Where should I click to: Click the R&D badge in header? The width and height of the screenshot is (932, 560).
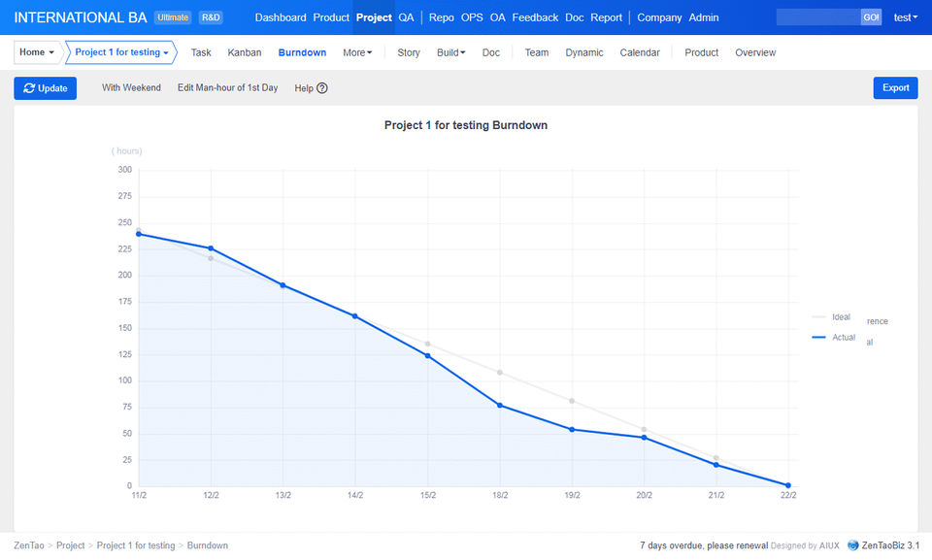pos(211,17)
